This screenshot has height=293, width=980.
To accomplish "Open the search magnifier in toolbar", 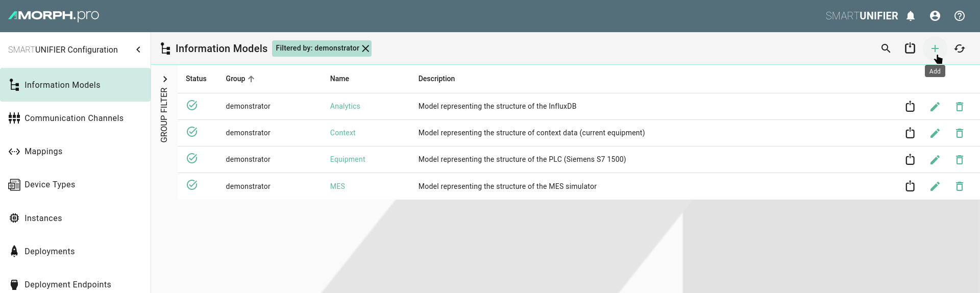I will tap(886, 48).
